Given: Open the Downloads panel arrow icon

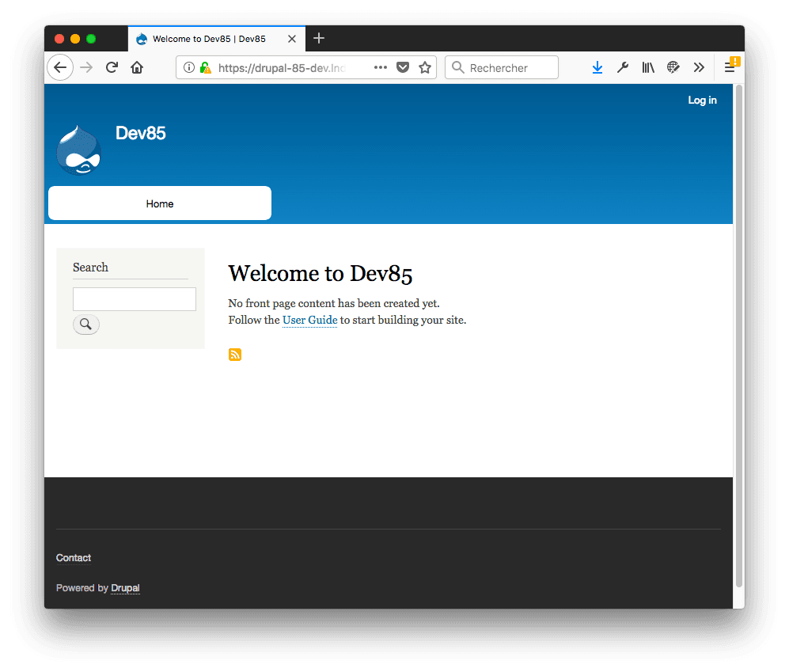Looking at the screenshot, I should click(597, 67).
